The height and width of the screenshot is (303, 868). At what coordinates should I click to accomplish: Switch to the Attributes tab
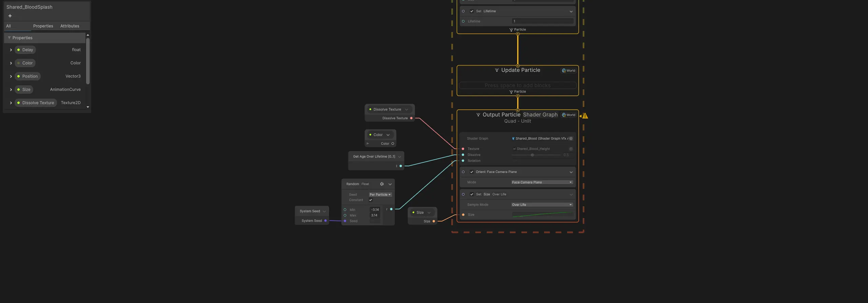point(70,26)
